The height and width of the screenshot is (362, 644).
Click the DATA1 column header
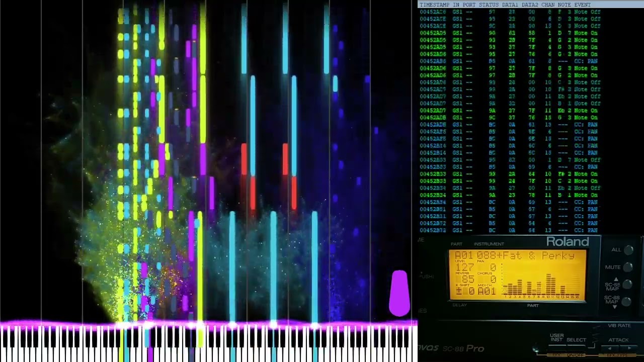point(510,5)
